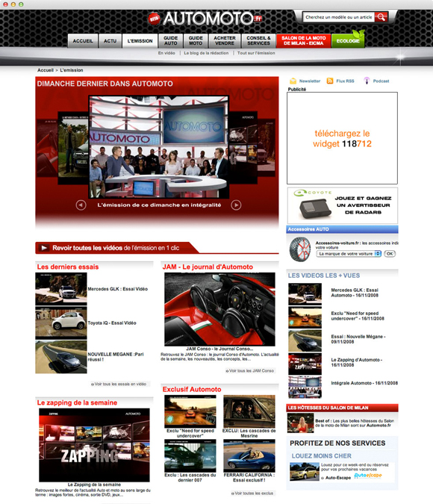Open the Guide Auto tab
Screen dimensions: 433x504
click(x=170, y=40)
